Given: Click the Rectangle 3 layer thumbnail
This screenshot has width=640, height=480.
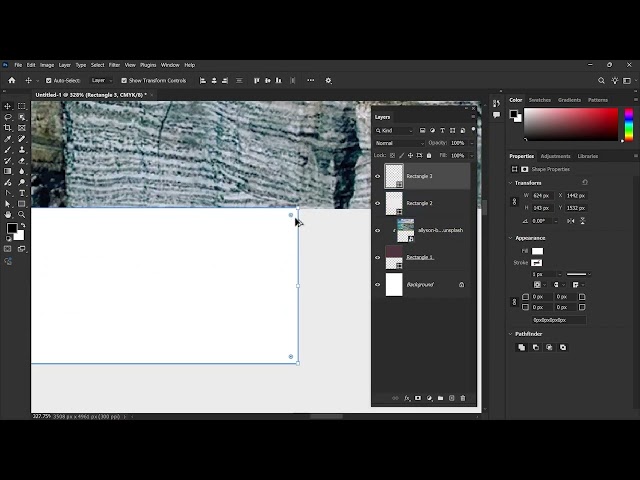Looking at the screenshot, I should coord(394,176).
